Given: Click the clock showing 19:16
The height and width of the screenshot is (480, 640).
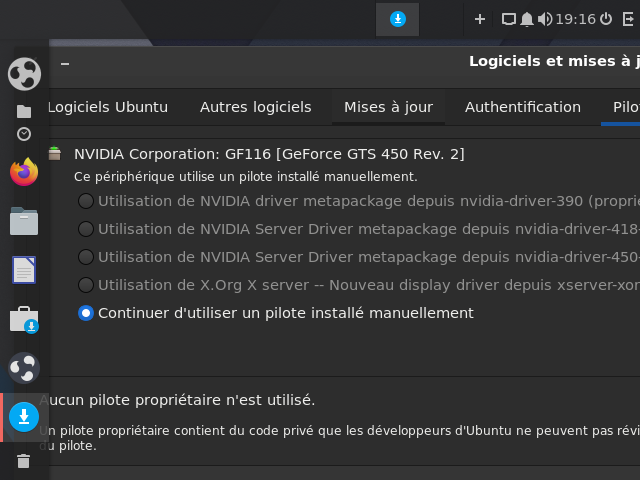Looking at the screenshot, I should pyautogui.click(x=575, y=19).
